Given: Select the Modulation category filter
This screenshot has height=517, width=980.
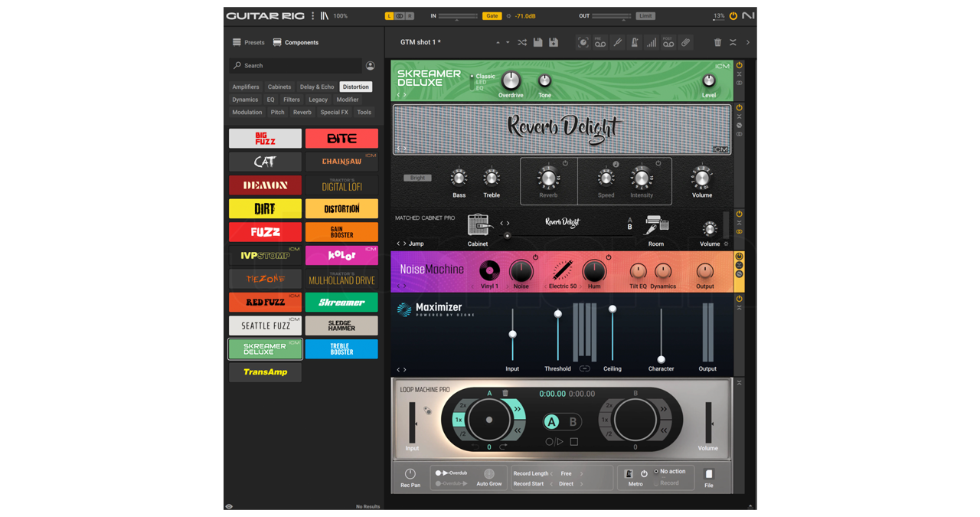Looking at the screenshot, I should point(247,113).
